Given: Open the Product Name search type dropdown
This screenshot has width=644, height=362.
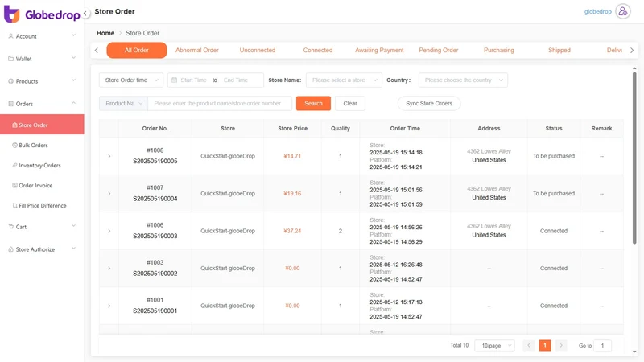Looking at the screenshot, I should 123,104.
